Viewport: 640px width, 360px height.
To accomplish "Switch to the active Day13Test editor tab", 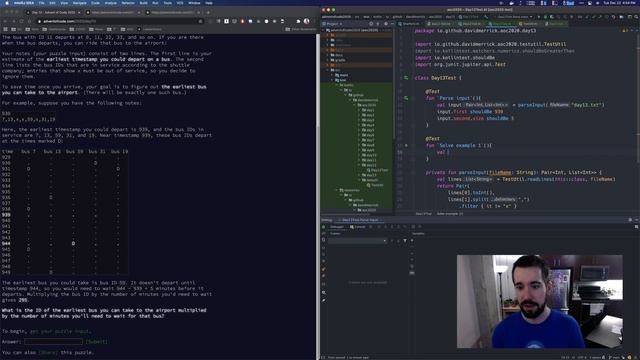I will pos(502,24).
